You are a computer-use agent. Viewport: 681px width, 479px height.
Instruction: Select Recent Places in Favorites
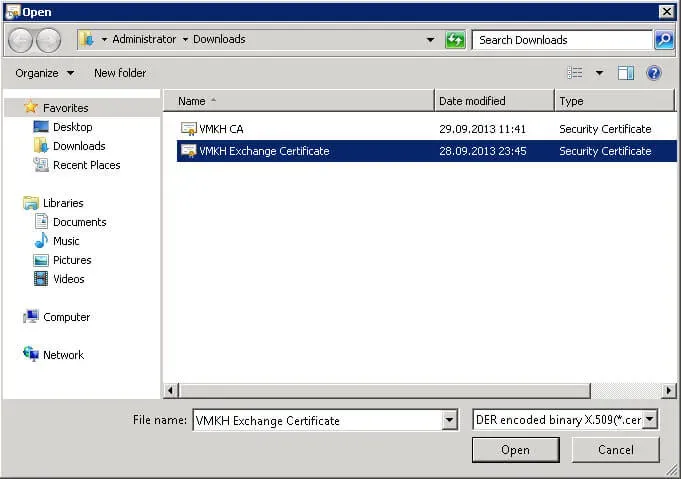click(x=86, y=165)
